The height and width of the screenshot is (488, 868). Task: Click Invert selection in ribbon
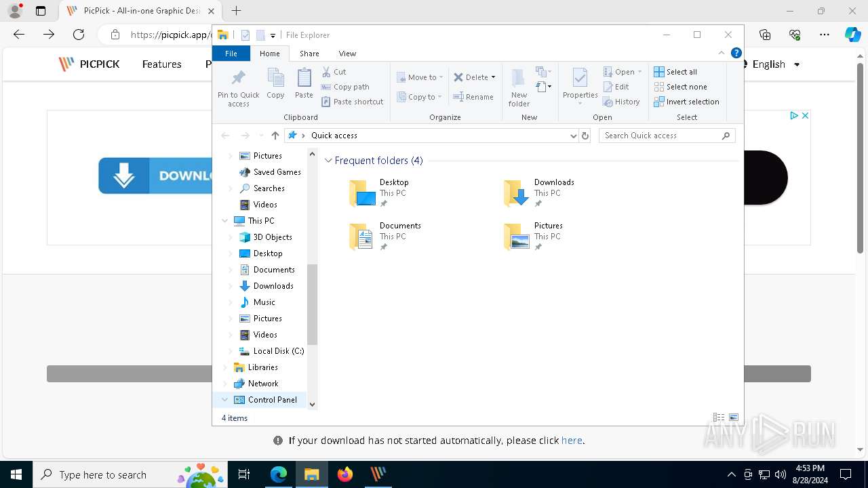coord(686,102)
